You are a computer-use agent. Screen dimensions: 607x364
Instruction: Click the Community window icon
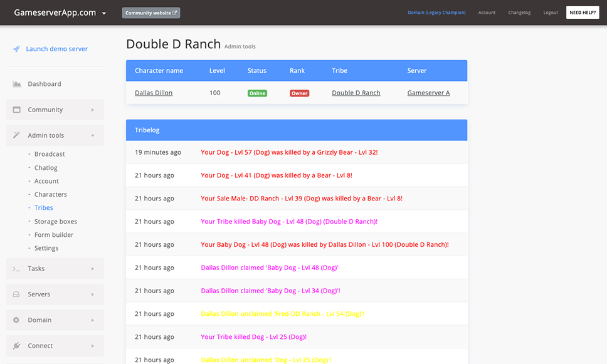[x=17, y=110]
